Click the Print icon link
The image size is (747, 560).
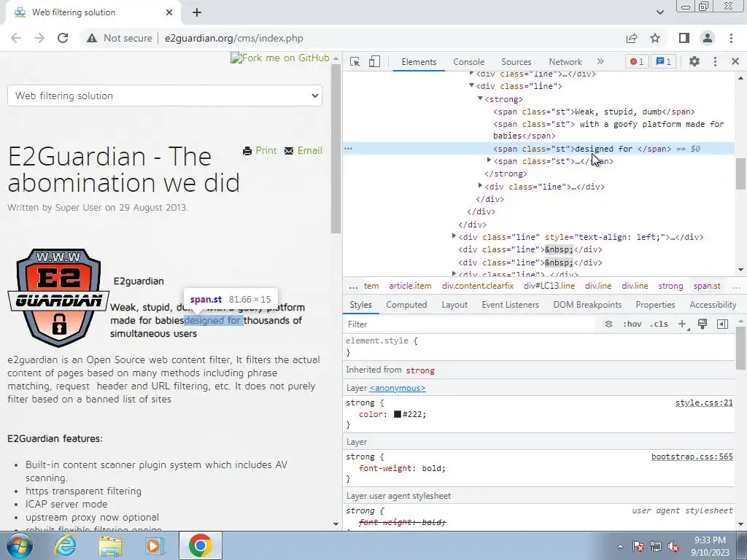pyautogui.click(x=260, y=150)
